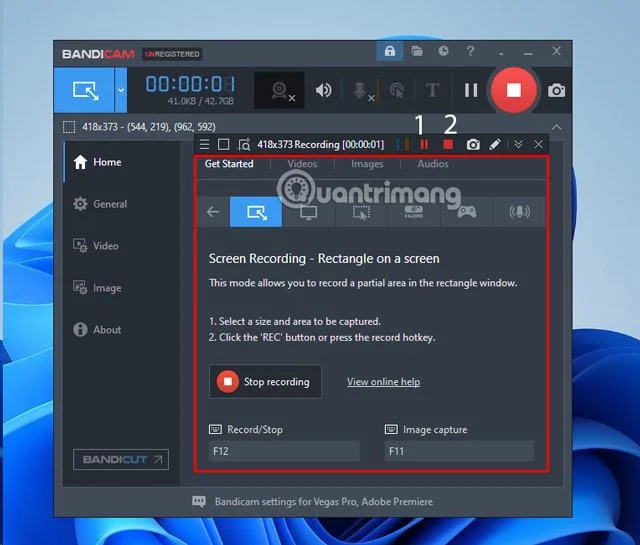The width and height of the screenshot is (640, 545).
Task: Capture image with small camera icon
Action: pos(473,145)
